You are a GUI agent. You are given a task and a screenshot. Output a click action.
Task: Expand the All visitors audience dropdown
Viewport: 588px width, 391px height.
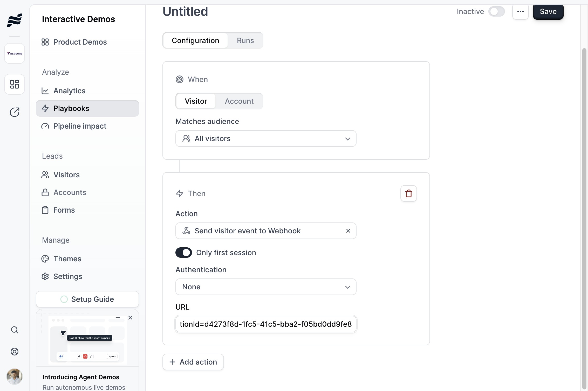click(266, 138)
